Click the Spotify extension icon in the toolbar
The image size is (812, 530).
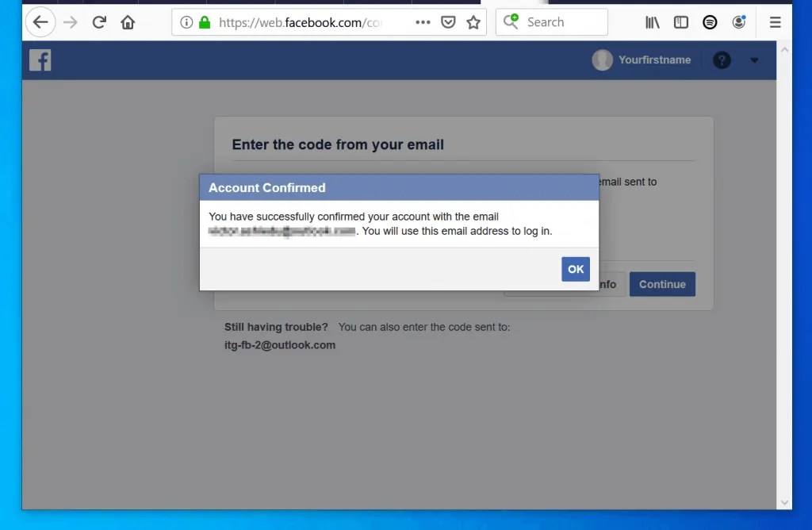710,21
